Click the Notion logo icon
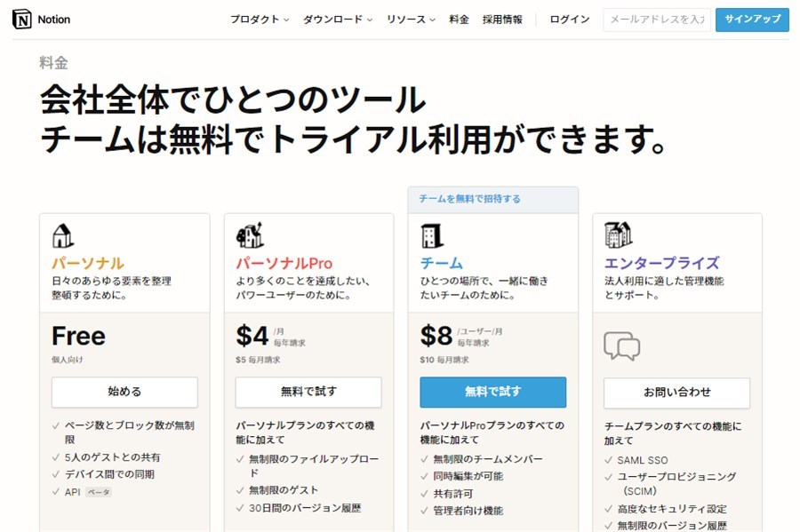This screenshot has width=800, height=532. [22, 20]
